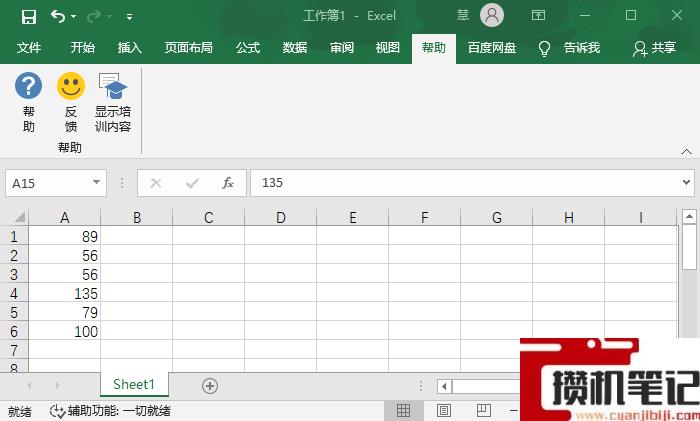This screenshot has height=421, width=700.
Task: Click the formula bar showing 135
Action: [464, 183]
